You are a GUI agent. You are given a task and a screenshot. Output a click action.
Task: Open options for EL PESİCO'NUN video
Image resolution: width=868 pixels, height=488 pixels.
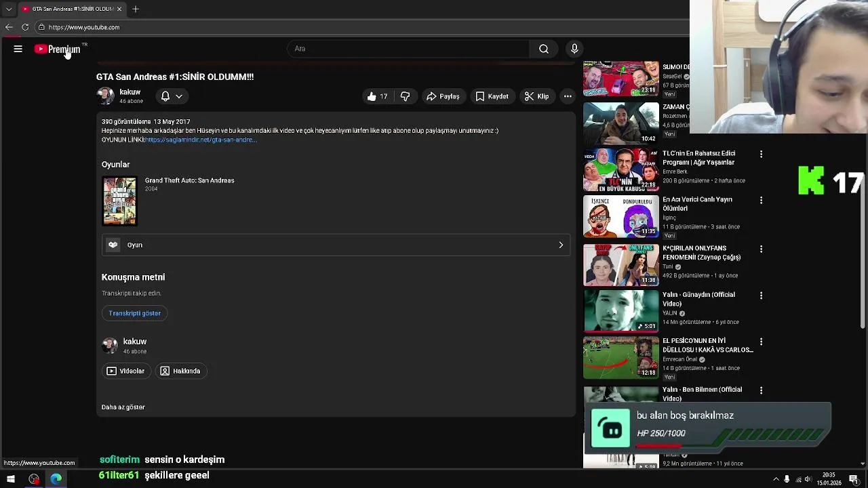coord(761,342)
